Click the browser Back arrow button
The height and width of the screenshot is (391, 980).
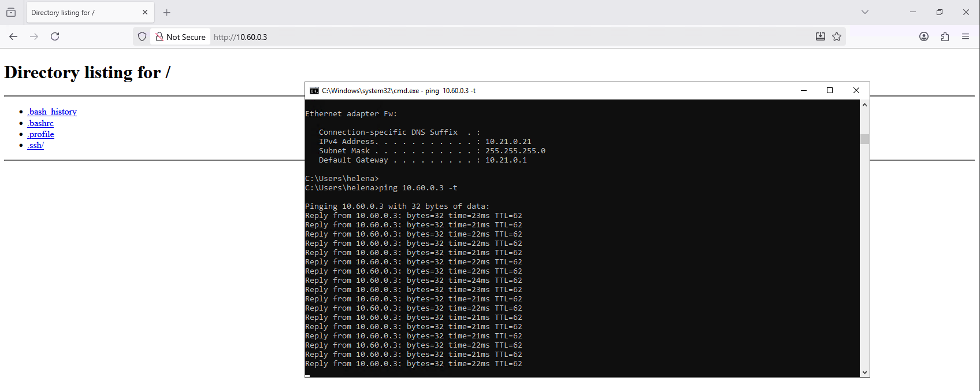13,36
